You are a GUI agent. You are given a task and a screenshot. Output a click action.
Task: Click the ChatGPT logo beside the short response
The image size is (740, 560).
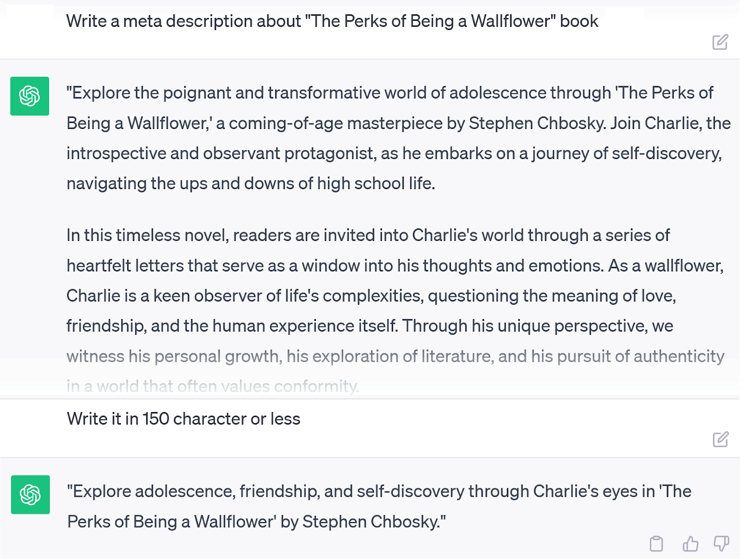(x=31, y=495)
